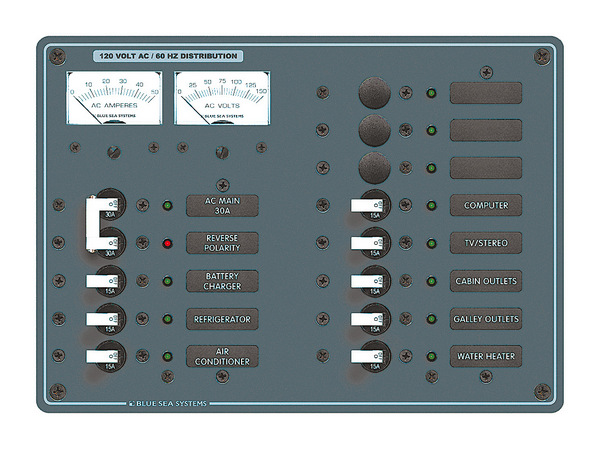Click the AC Volts analog meter
Image resolution: width=600 pixels, height=449 pixels.
(x=222, y=98)
